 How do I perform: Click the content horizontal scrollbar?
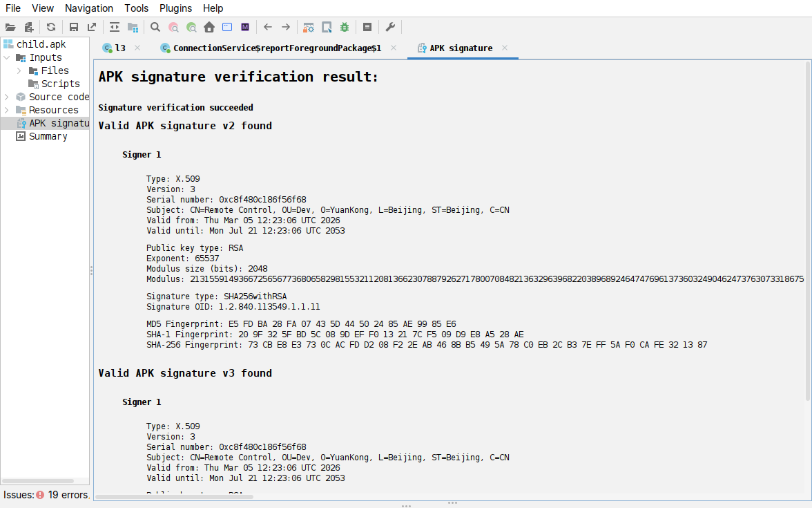point(174,497)
